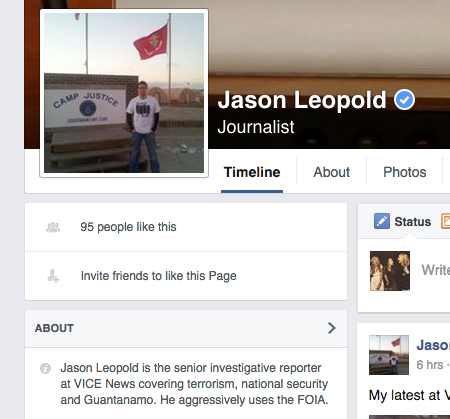Click the post author's small avatar thumbnail

389,355
